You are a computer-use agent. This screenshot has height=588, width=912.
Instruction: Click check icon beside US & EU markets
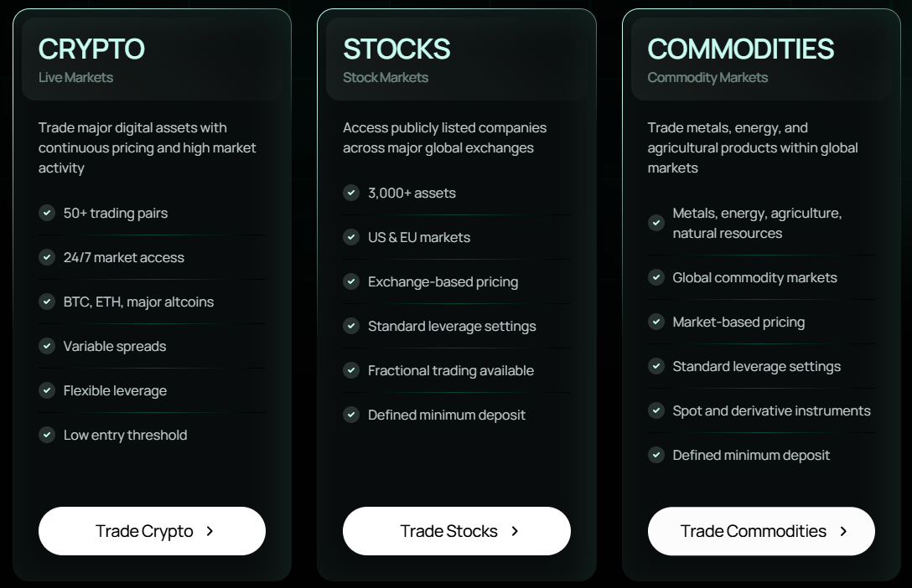[351, 237]
